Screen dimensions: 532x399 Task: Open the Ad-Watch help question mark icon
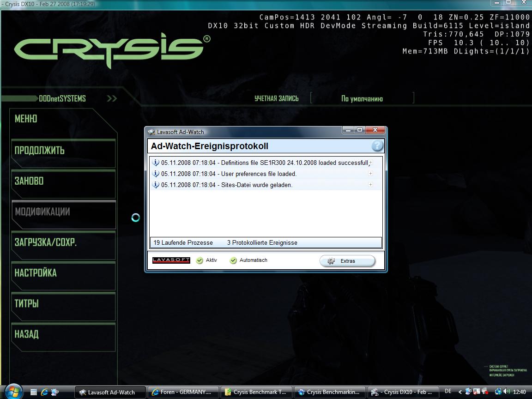377,146
